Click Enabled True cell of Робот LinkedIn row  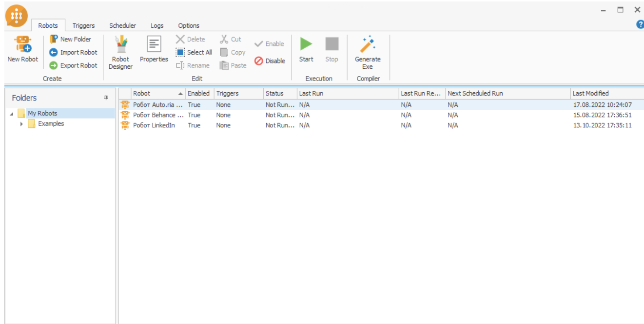tap(194, 125)
